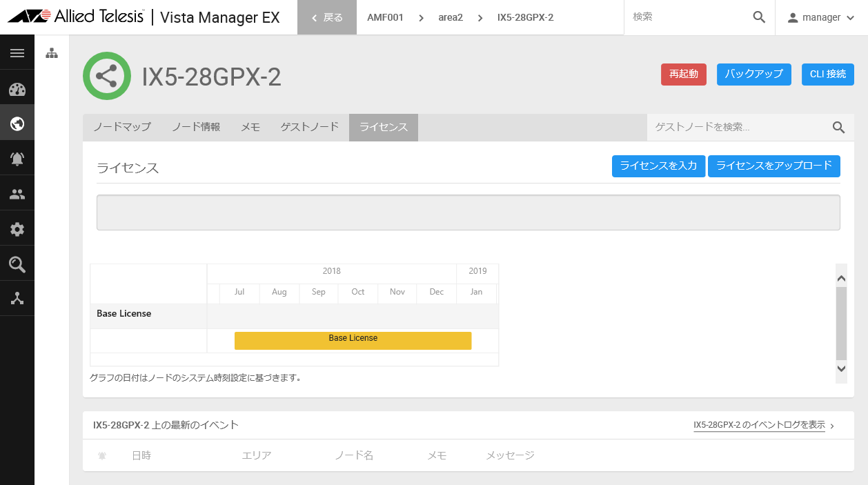
Task: Open the manager account dropdown
Action: pyautogui.click(x=820, y=17)
